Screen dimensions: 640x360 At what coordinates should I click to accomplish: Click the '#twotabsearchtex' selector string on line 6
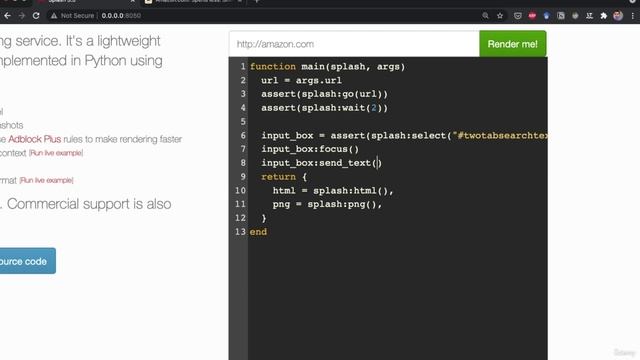(500, 136)
